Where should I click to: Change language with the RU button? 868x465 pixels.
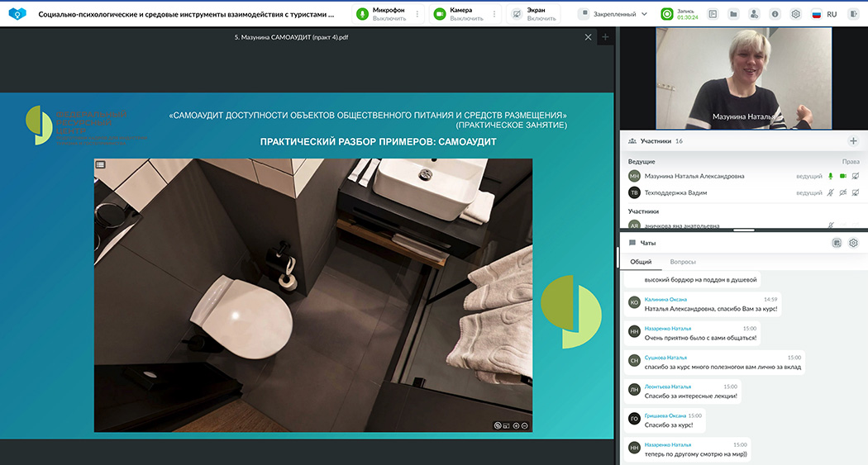[x=824, y=14]
